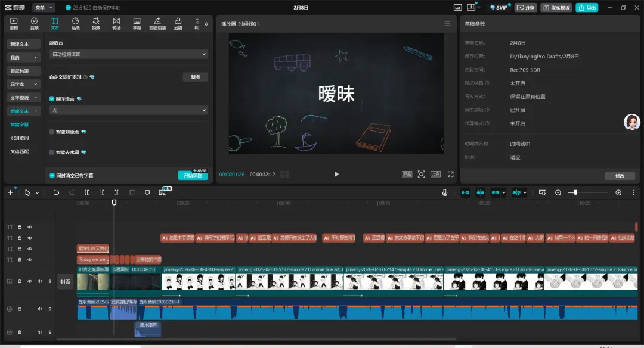The image size is (644, 348).
Task: Click the undo arrow in timeline toolbar
Action: 56,192
